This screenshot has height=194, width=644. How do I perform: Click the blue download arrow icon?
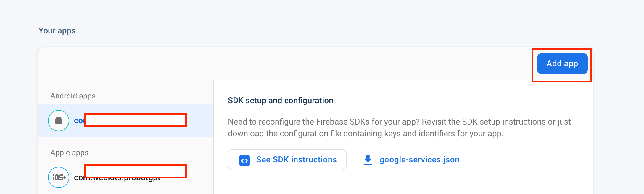click(x=368, y=160)
